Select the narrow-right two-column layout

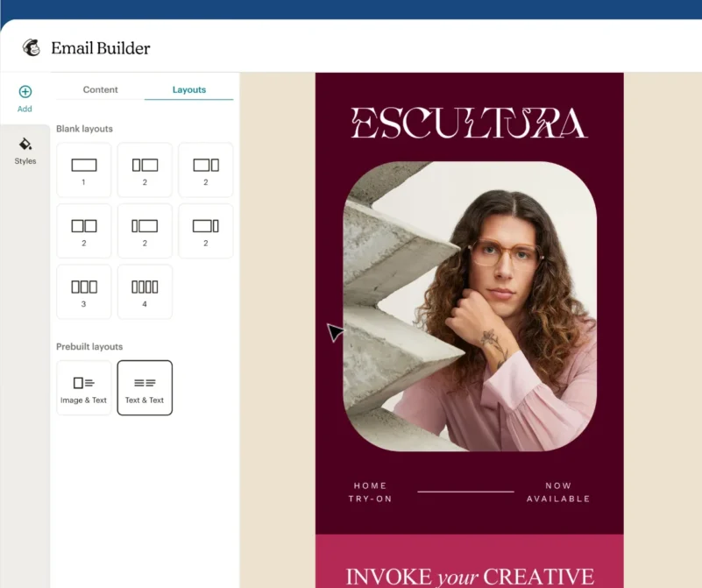pyautogui.click(x=206, y=230)
